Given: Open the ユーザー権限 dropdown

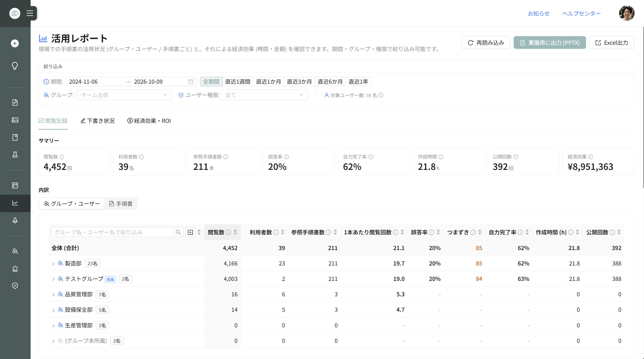Looking at the screenshot, I should pos(264,95).
